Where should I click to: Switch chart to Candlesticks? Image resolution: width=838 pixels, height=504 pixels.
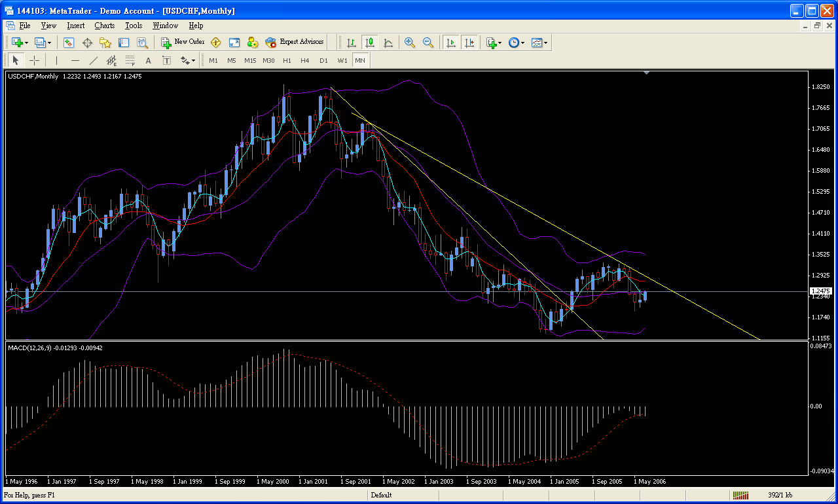point(370,43)
